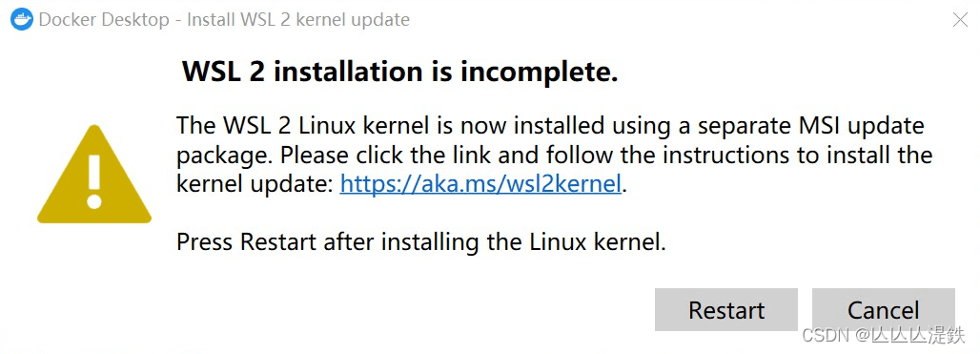Click the Docker whale icon in title bar

[x=21, y=19]
